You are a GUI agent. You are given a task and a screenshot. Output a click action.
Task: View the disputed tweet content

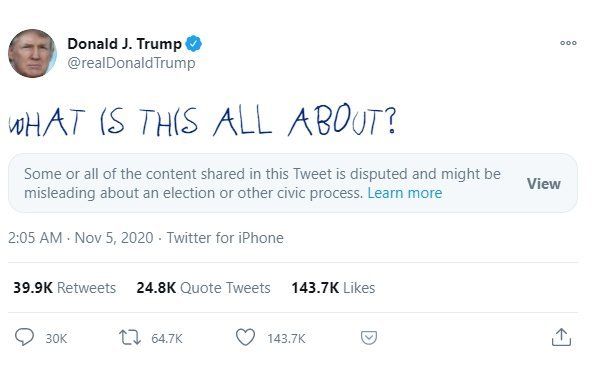click(x=543, y=184)
